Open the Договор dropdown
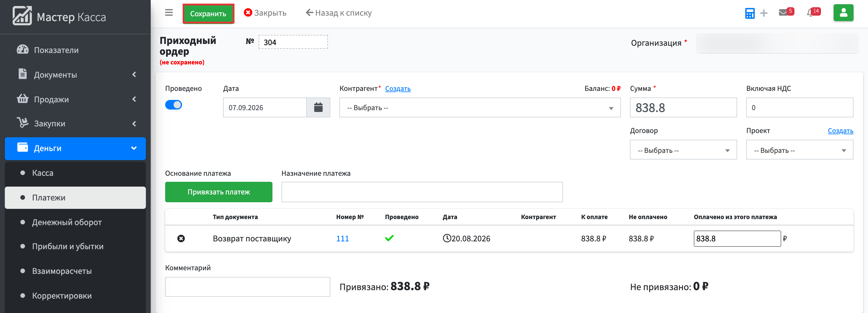 coord(683,150)
